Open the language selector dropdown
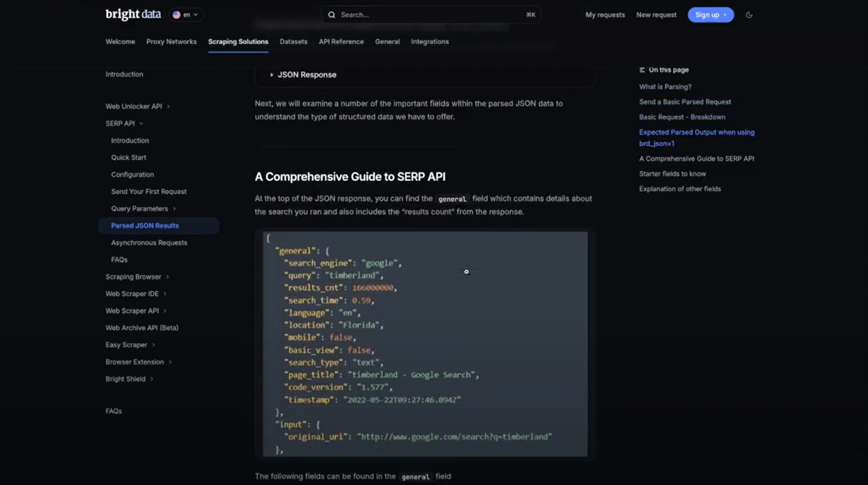Viewport: 868px width, 485px height. pyautogui.click(x=187, y=15)
